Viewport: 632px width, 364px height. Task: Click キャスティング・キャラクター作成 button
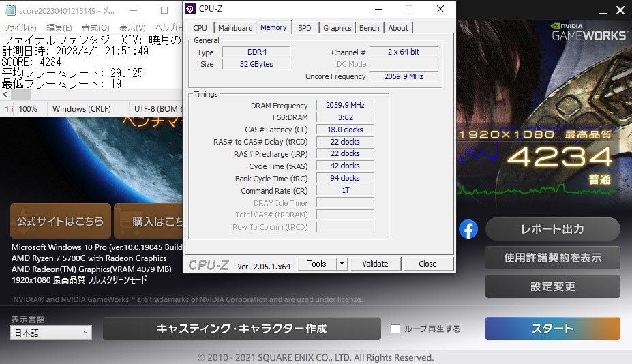pos(242,329)
